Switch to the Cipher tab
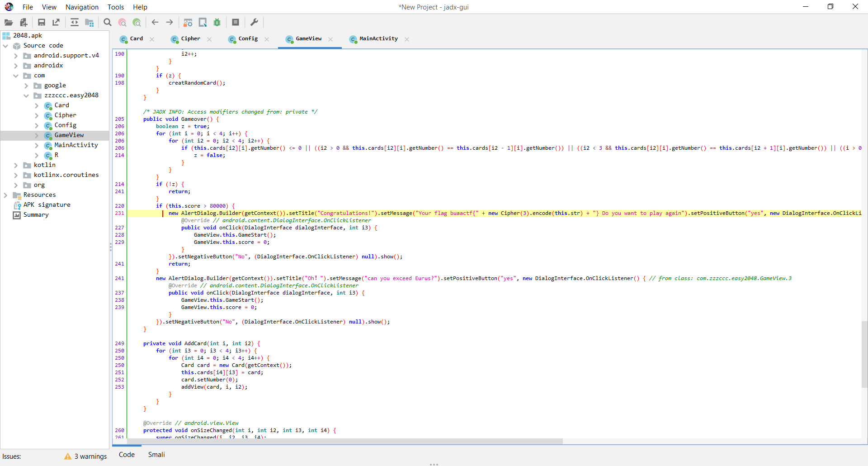Screen dimensions: 868x466 (x=190, y=39)
